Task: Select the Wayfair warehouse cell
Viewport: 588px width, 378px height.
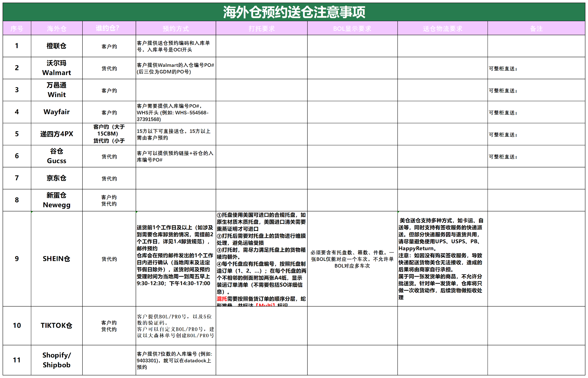Action: [x=56, y=112]
